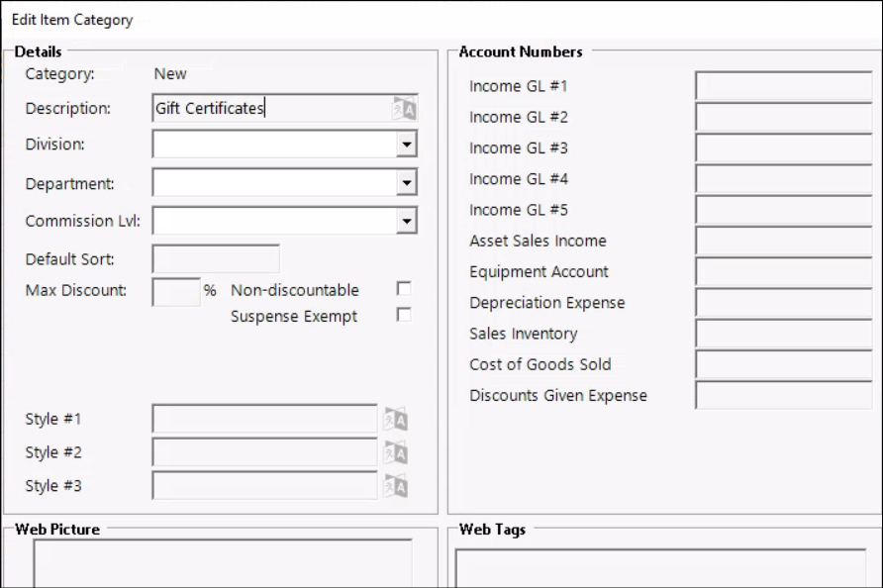Expand the Department dropdown
Screen dimensions: 883x588
coord(405,182)
